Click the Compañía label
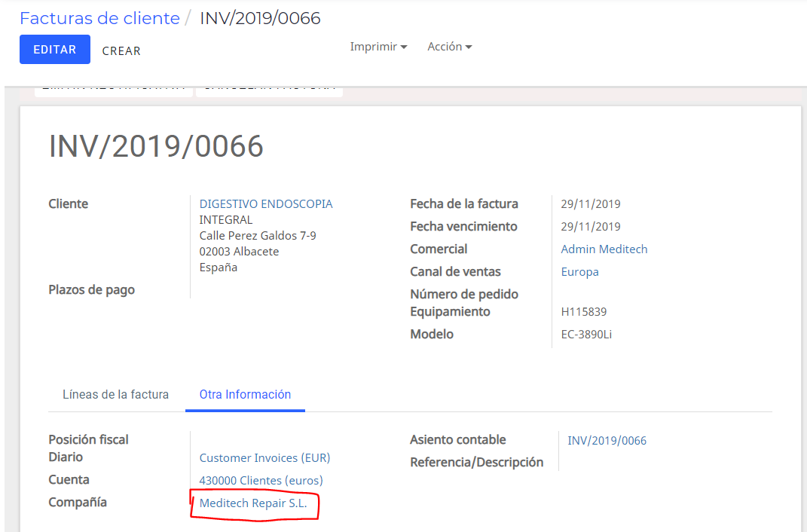Image resolution: width=807 pixels, height=532 pixels. click(x=78, y=502)
